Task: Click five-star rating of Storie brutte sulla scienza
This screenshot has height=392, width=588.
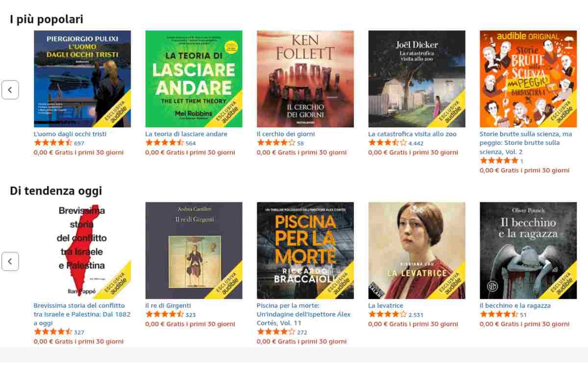Action: (x=499, y=160)
